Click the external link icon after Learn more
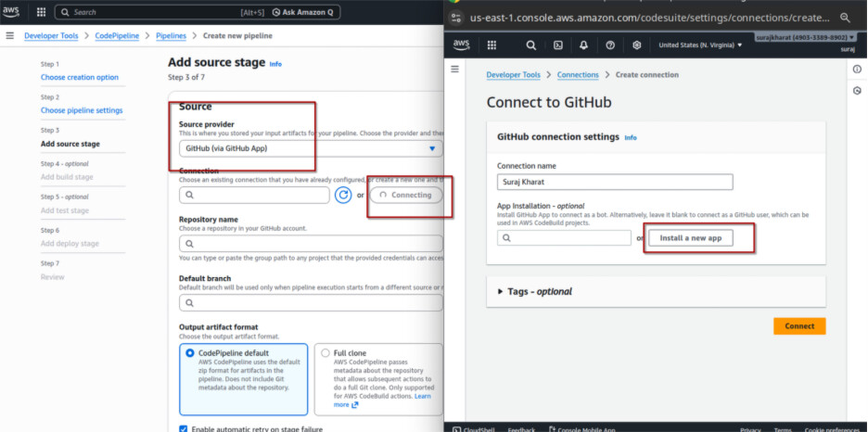868x432 pixels. [355, 405]
